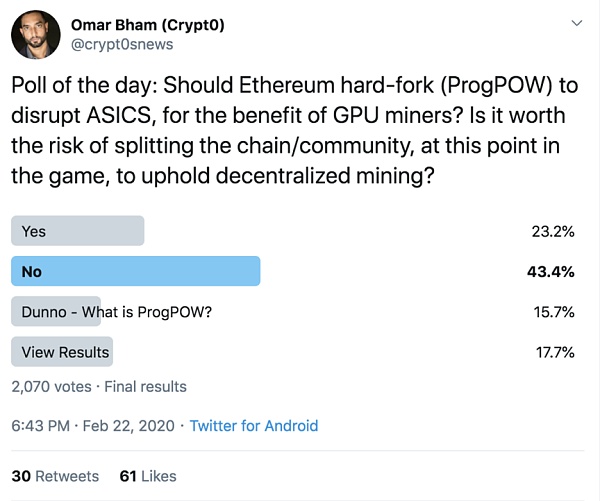This screenshot has height=501, width=600.
Task: View the 30 Retweets list
Action: (54, 476)
